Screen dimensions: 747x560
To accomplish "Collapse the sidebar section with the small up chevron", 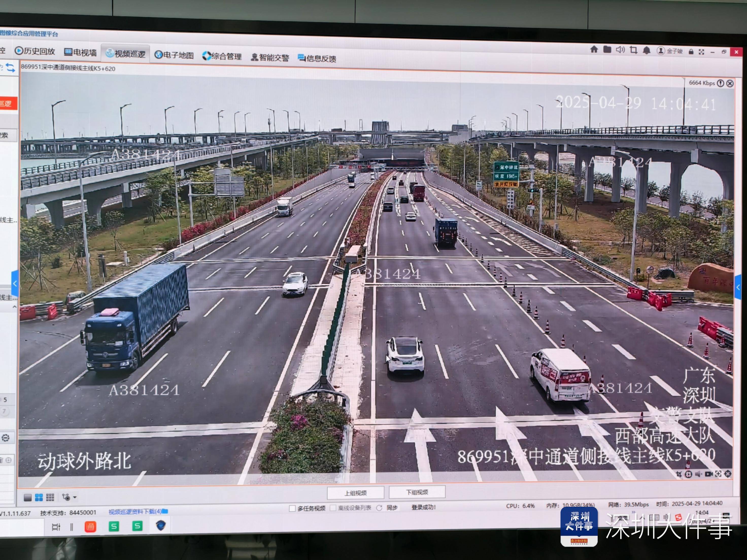I will coord(14,307).
